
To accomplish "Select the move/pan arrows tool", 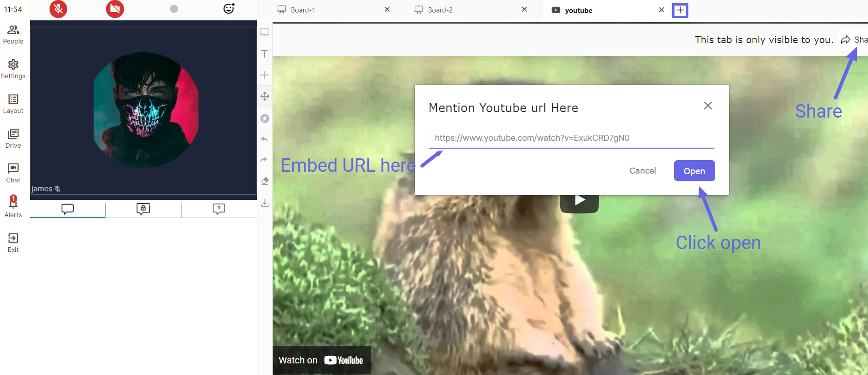I will click(265, 96).
